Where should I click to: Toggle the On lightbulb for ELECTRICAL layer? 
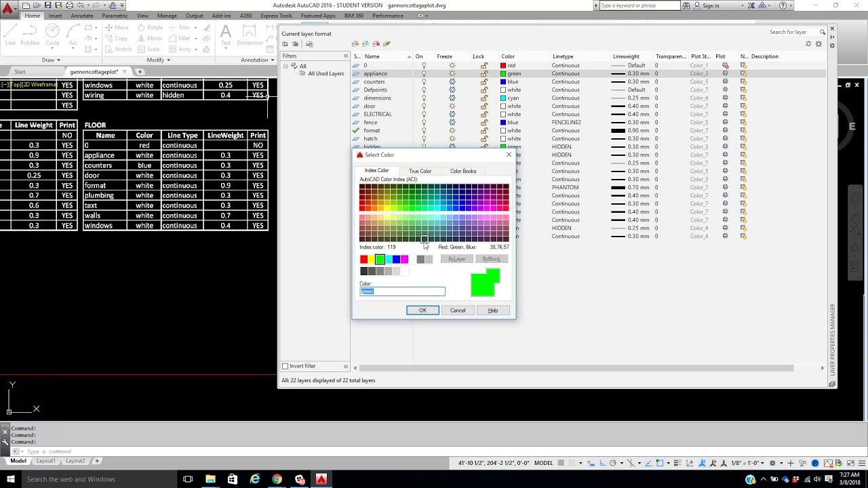424,115
